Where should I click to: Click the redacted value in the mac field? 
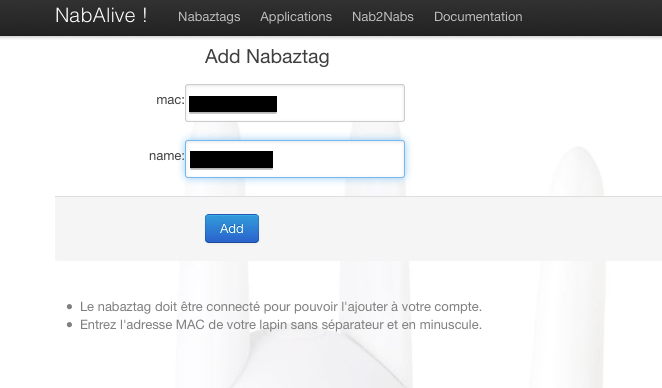pos(233,104)
